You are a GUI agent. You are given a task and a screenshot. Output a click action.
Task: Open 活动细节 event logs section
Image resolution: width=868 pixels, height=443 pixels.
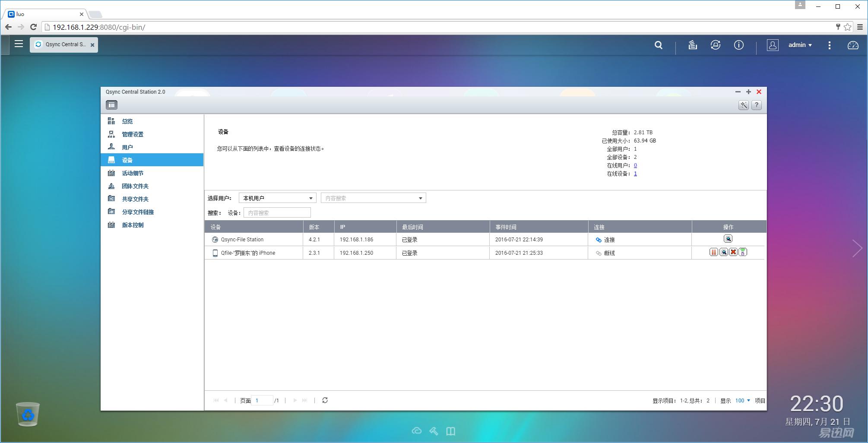pos(152,173)
